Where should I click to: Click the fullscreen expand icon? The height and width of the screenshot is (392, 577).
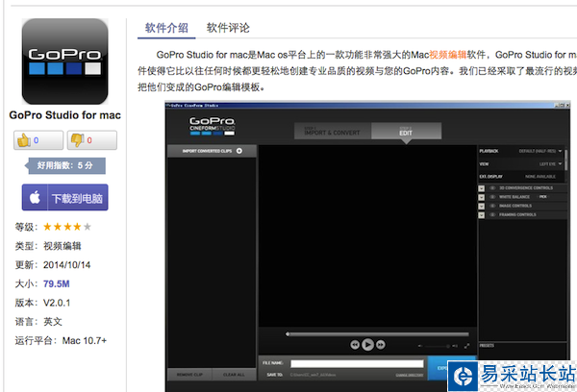466,346
